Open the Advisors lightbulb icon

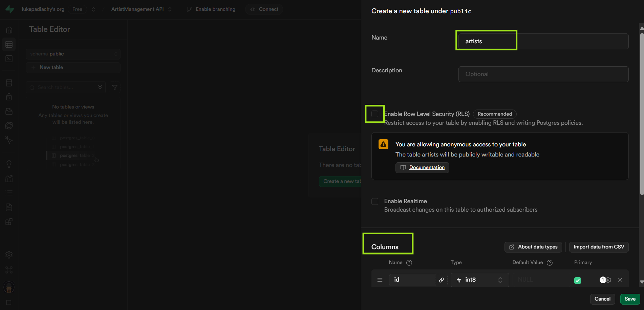pyautogui.click(x=9, y=164)
